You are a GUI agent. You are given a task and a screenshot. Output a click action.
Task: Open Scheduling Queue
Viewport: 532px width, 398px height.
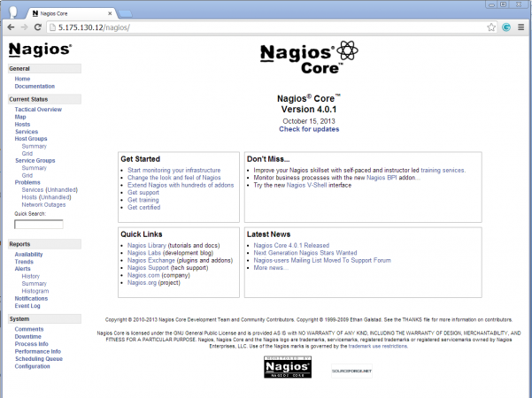tap(39, 359)
